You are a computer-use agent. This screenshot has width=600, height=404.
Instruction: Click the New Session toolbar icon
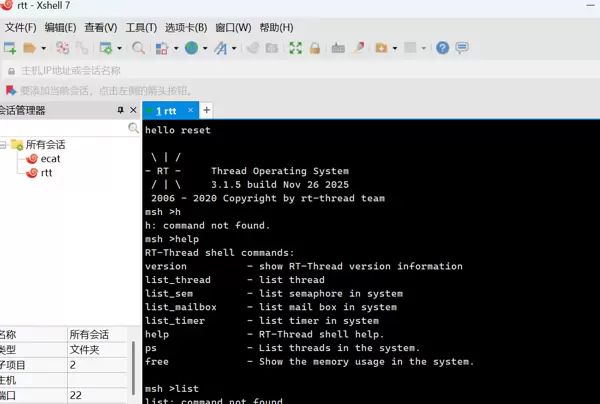click(x=9, y=48)
